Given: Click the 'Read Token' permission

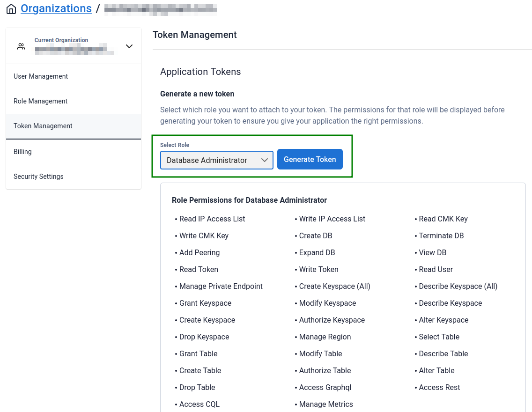Looking at the screenshot, I should [x=199, y=270].
